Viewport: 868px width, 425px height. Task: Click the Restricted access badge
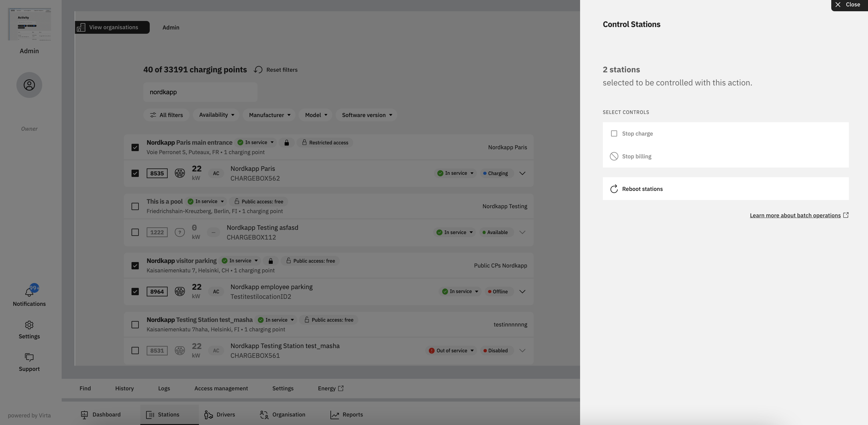click(325, 143)
